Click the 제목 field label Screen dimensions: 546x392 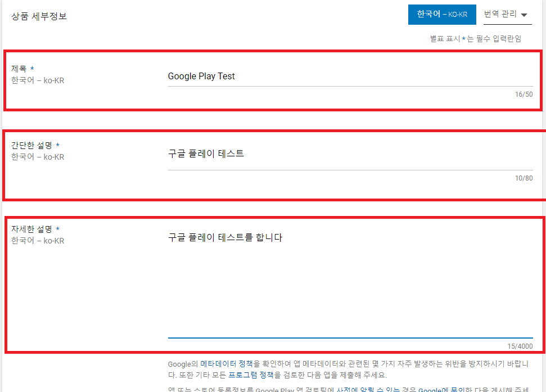pyautogui.click(x=19, y=69)
